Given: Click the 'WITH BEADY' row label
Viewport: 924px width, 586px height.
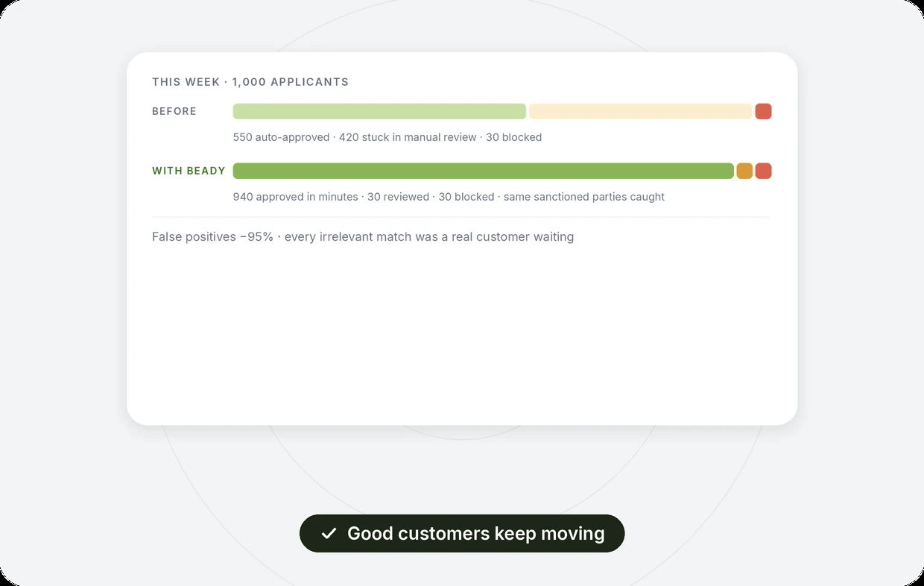Looking at the screenshot, I should (189, 171).
